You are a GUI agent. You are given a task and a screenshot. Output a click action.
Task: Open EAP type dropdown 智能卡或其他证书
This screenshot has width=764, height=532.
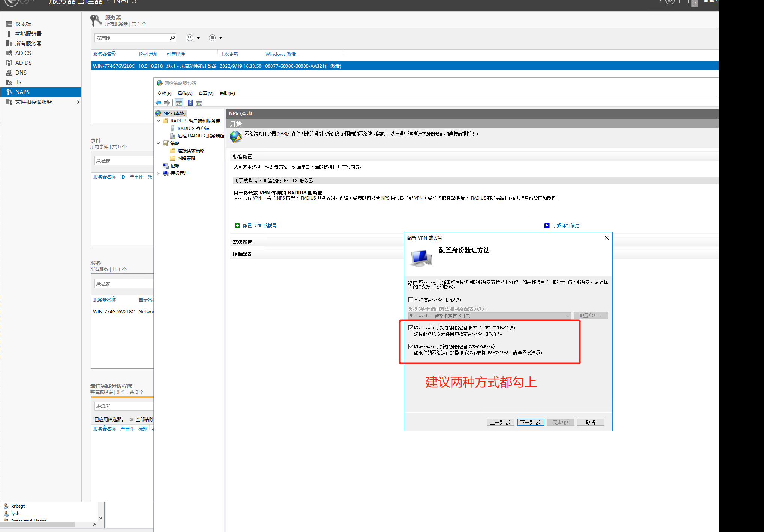click(489, 316)
